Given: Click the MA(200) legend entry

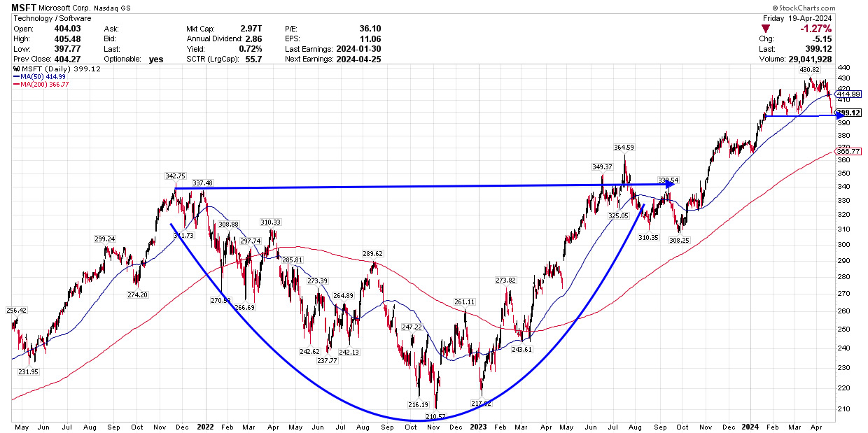Looking at the screenshot, I should 39,83.
